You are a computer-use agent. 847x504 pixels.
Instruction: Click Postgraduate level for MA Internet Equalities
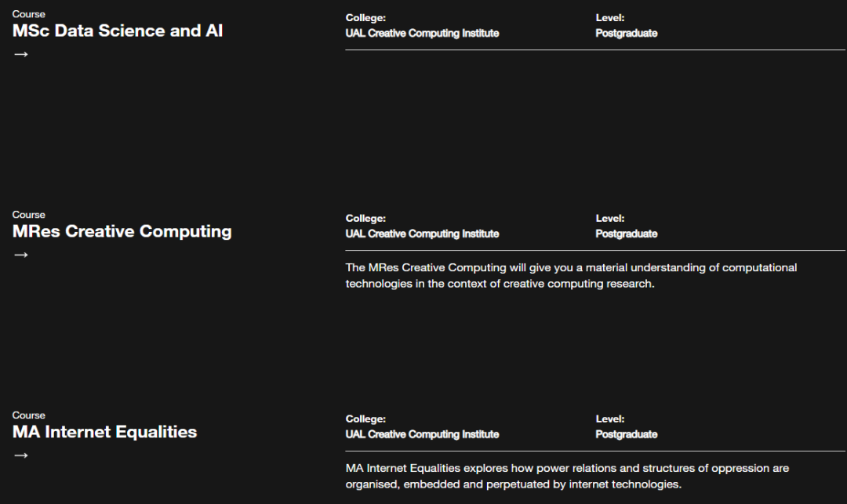click(x=626, y=435)
